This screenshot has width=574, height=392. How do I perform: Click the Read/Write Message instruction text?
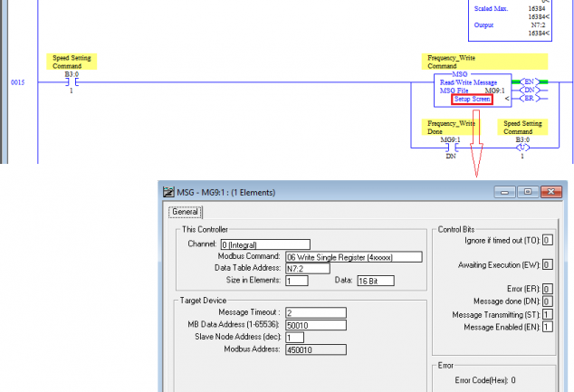pos(468,82)
